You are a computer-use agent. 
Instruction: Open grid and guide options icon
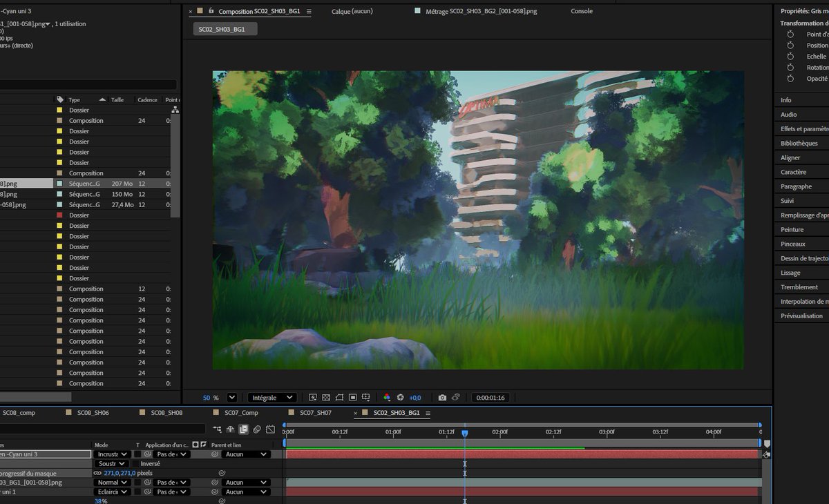pos(366,398)
